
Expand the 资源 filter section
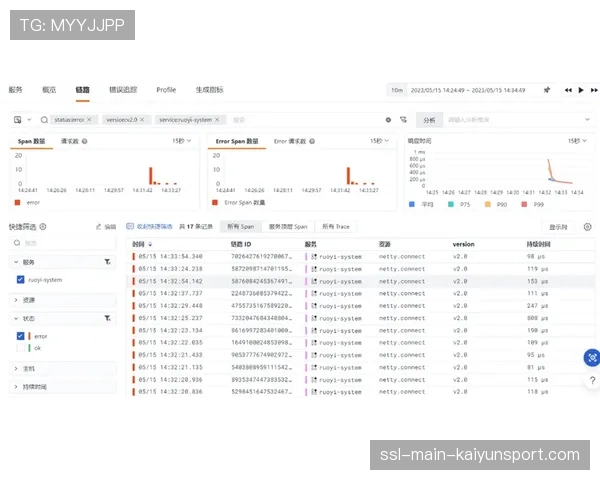click(x=14, y=299)
